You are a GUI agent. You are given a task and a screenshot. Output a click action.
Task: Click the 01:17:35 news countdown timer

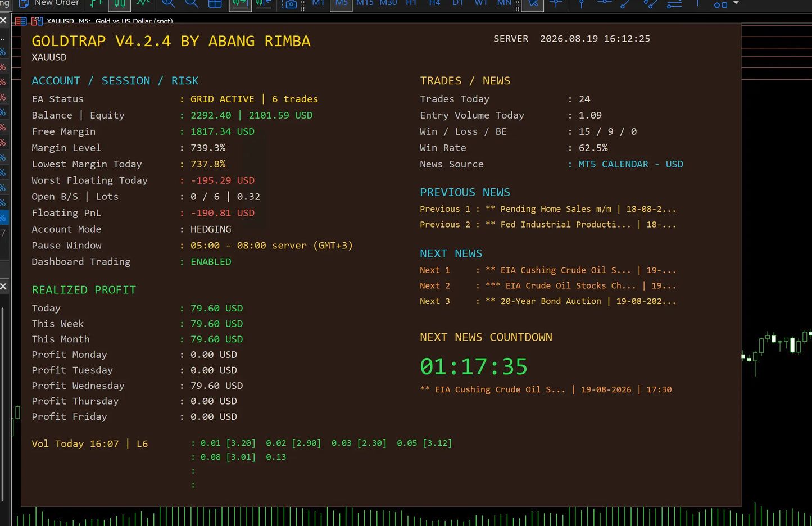point(474,367)
